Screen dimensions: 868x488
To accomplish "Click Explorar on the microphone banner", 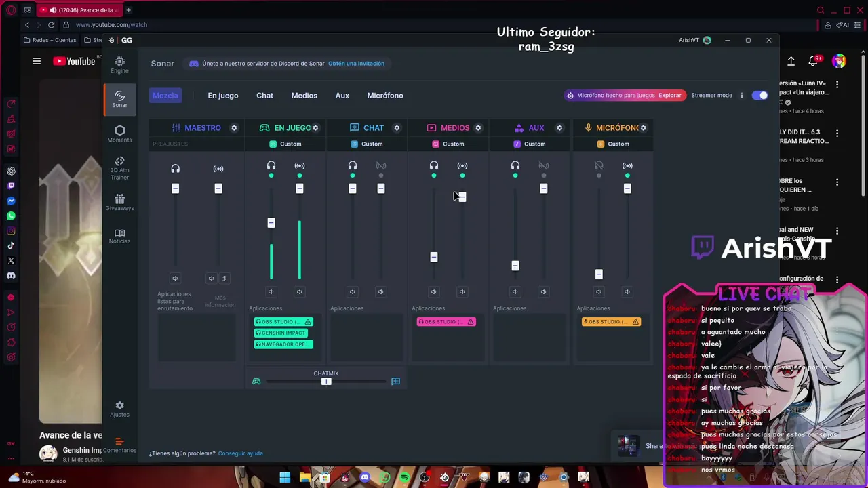I will coord(670,96).
